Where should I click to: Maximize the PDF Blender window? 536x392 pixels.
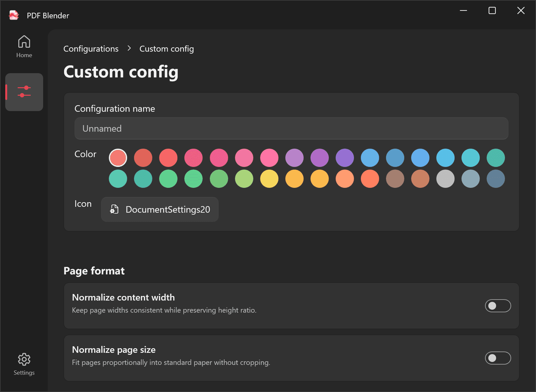click(492, 10)
